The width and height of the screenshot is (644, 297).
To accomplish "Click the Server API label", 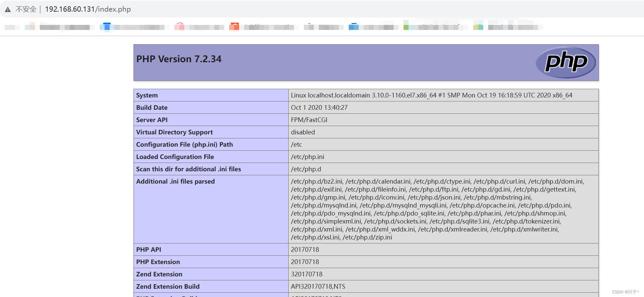I will (x=152, y=120).
